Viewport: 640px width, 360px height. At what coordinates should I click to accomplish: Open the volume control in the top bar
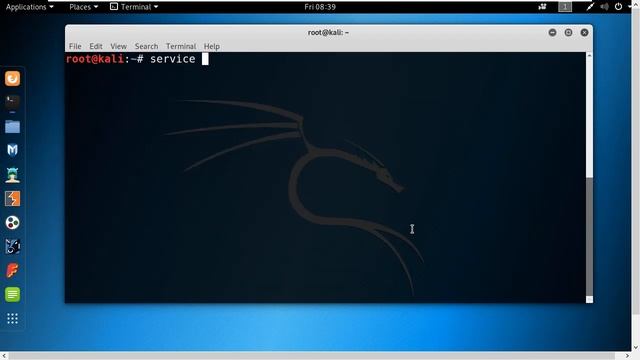[x=604, y=7]
